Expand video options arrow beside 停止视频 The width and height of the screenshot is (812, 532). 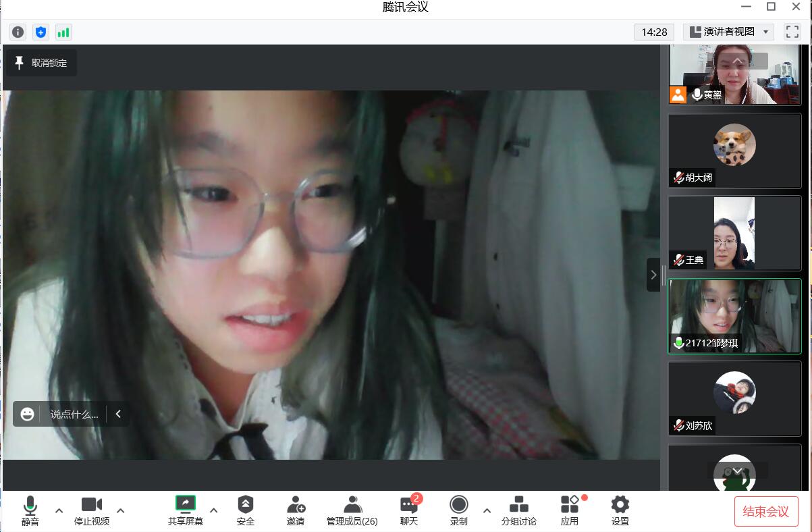[x=121, y=510]
